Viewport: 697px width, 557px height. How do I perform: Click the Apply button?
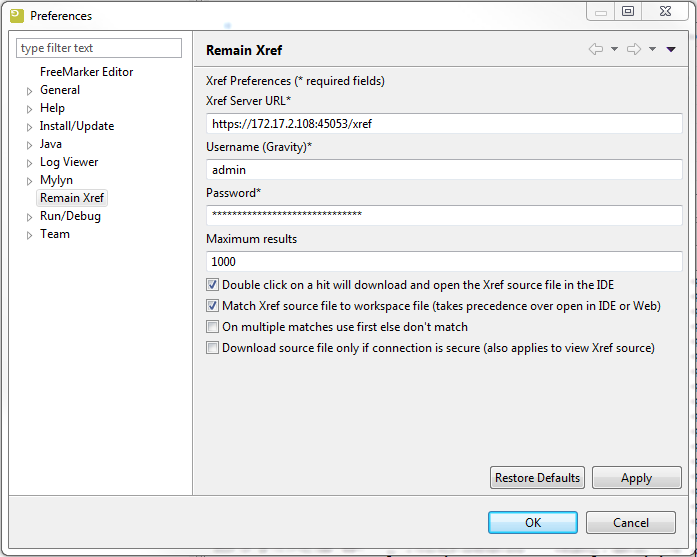(x=636, y=478)
